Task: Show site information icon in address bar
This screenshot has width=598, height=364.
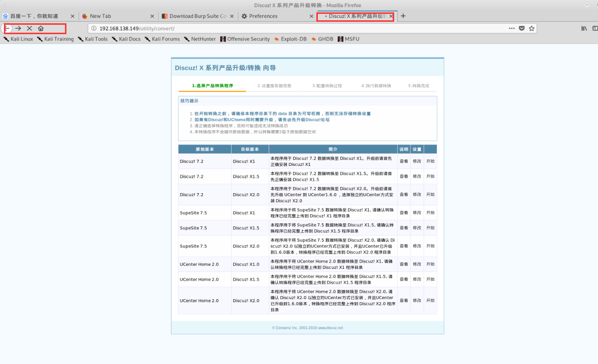Action: (x=94, y=28)
